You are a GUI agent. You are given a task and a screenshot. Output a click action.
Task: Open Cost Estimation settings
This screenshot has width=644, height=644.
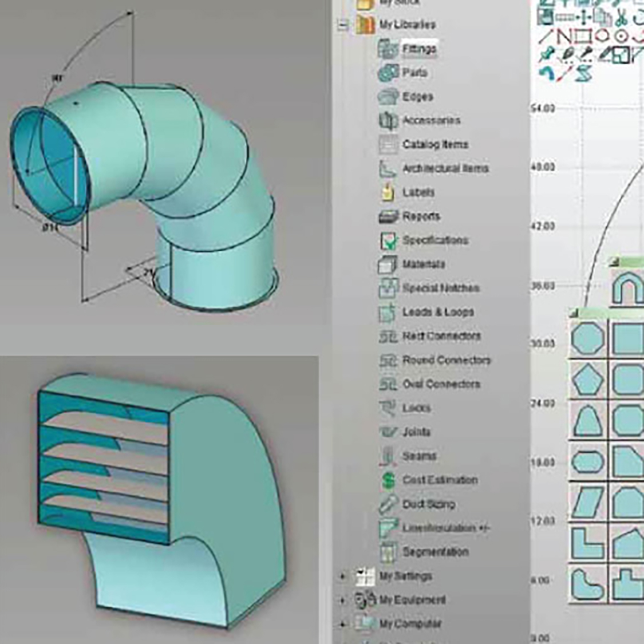[428, 480]
